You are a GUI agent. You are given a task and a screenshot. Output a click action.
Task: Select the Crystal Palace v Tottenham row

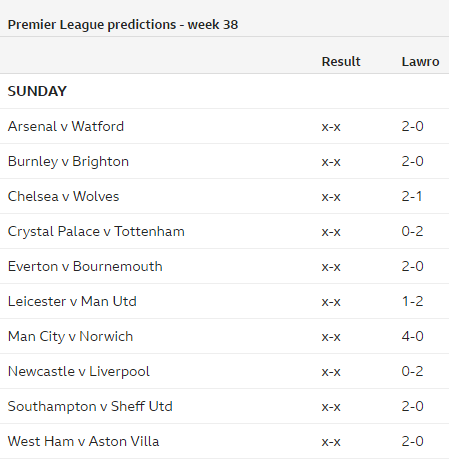coord(224,231)
